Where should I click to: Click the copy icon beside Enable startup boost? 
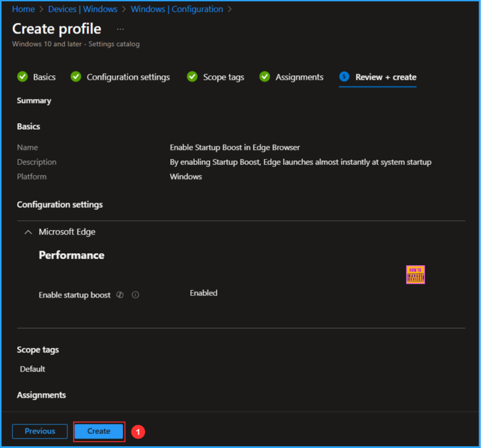(120, 295)
